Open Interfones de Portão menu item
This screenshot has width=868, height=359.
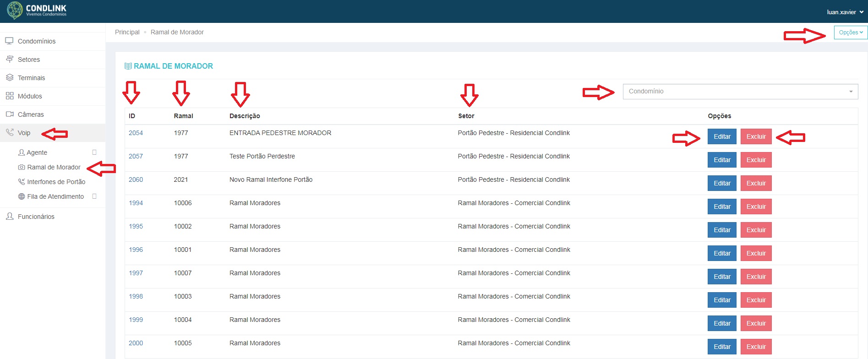56,182
